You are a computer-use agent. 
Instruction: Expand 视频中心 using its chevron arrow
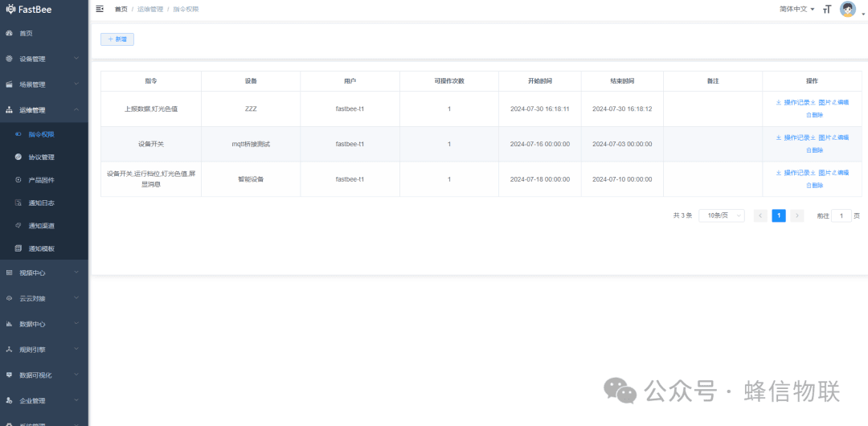[x=76, y=272]
